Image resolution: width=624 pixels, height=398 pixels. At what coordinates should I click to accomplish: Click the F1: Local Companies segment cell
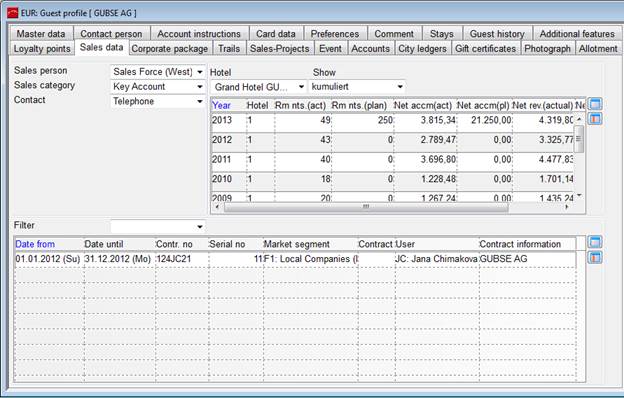click(310, 259)
